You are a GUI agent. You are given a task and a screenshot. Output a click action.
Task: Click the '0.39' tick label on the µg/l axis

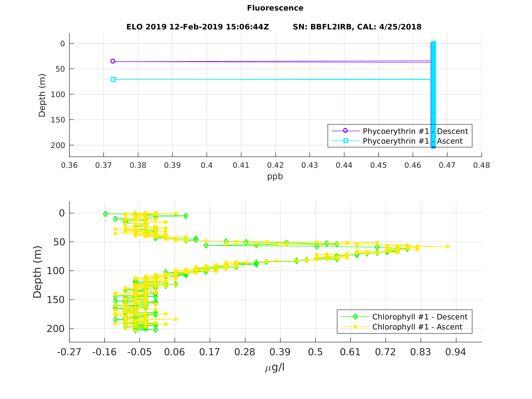coord(280,352)
